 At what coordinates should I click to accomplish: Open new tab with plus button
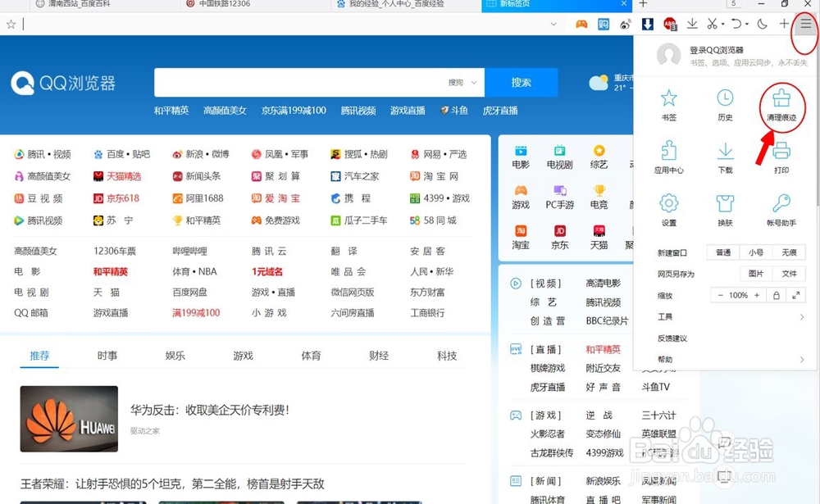643,4
